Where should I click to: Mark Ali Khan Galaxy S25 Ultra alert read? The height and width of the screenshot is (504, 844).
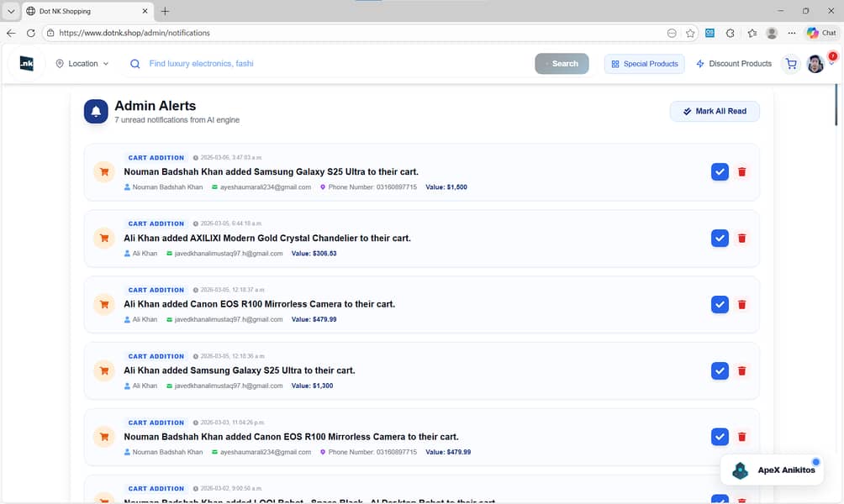click(x=720, y=370)
